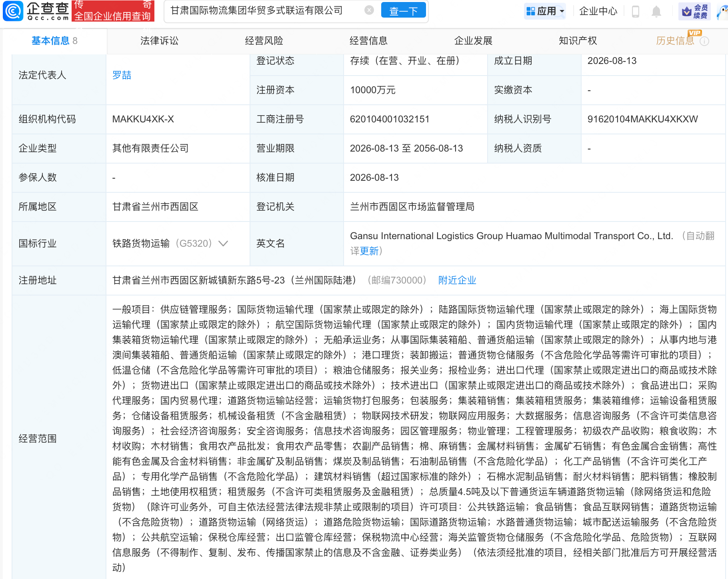Click the 查一下 search button

click(x=403, y=11)
